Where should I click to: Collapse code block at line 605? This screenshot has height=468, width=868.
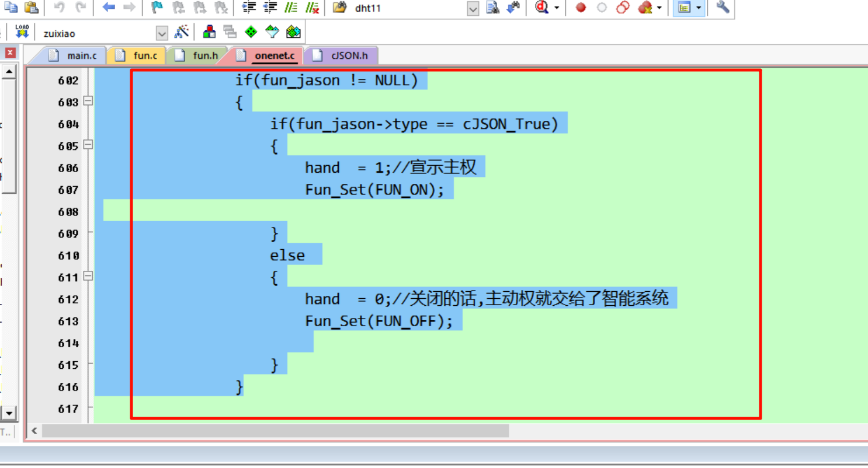(x=88, y=145)
